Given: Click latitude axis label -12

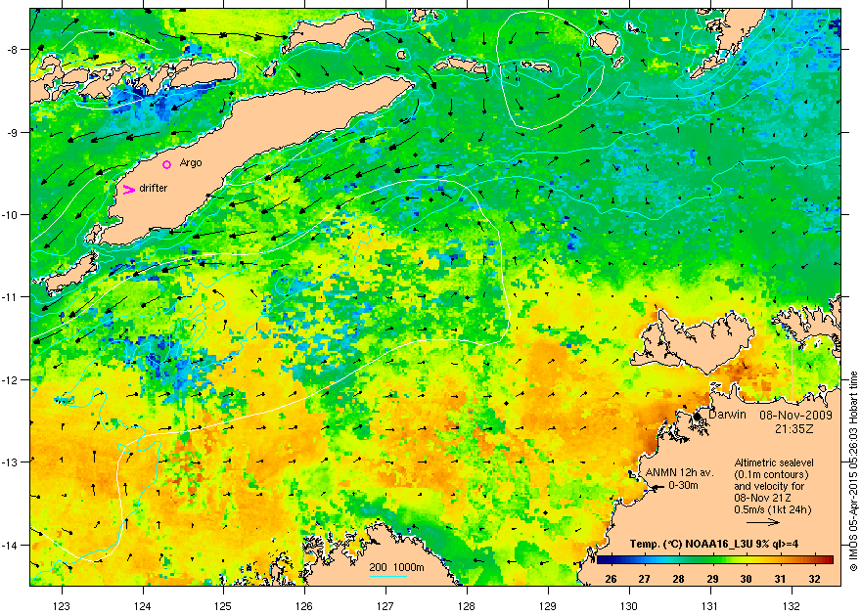Looking at the screenshot, I should tap(11, 379).
